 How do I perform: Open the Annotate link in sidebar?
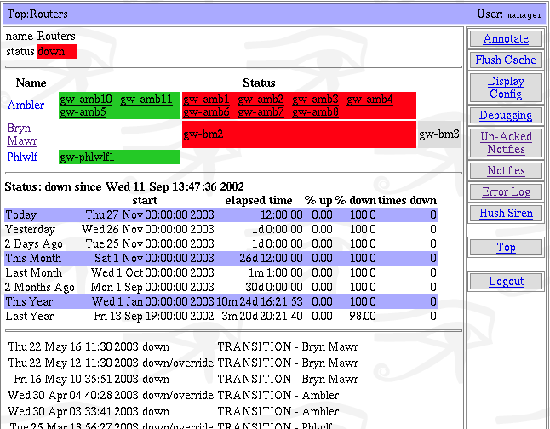pyautogui.click(x=505, y=39)
